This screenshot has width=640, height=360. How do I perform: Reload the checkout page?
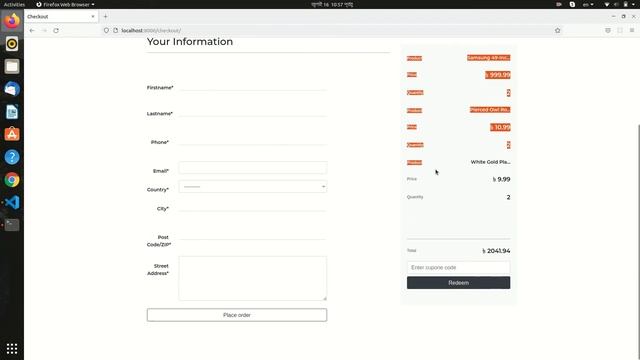[x=56, y=31]
